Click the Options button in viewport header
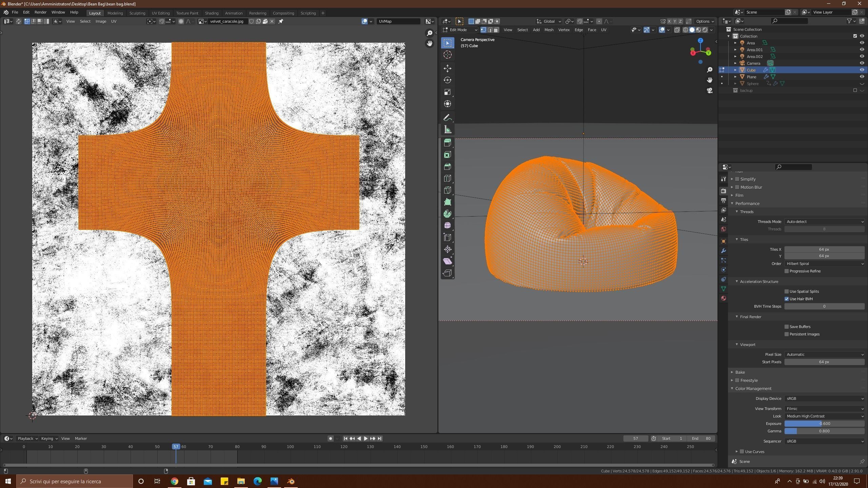Viewport: 868px width, 488px height. point(705,21)
